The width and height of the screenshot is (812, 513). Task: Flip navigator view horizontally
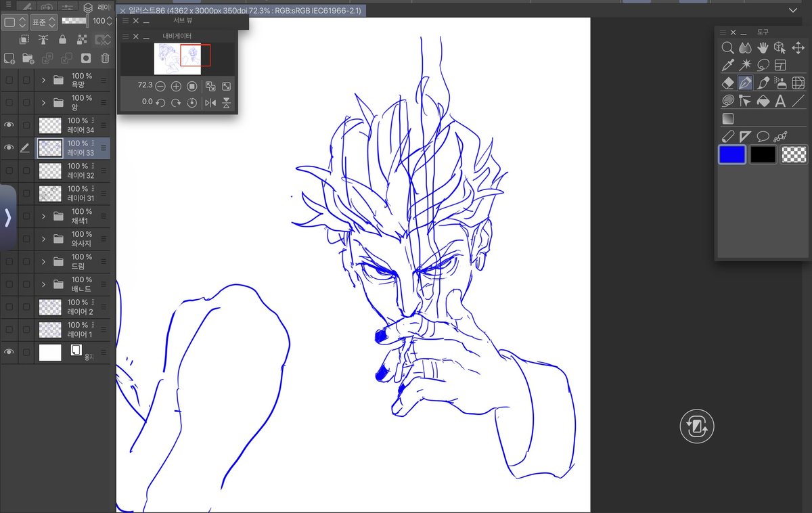coord(210,102)
